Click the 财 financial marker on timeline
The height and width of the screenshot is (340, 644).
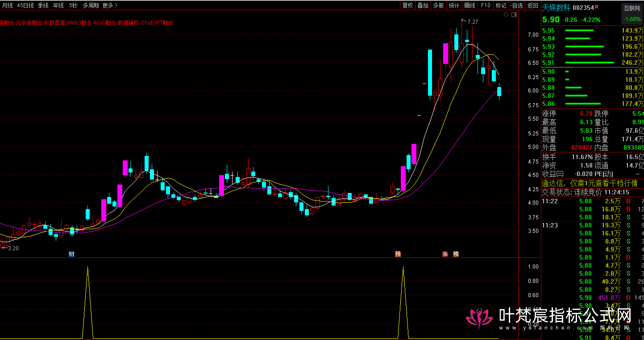(x=71, y=254)
